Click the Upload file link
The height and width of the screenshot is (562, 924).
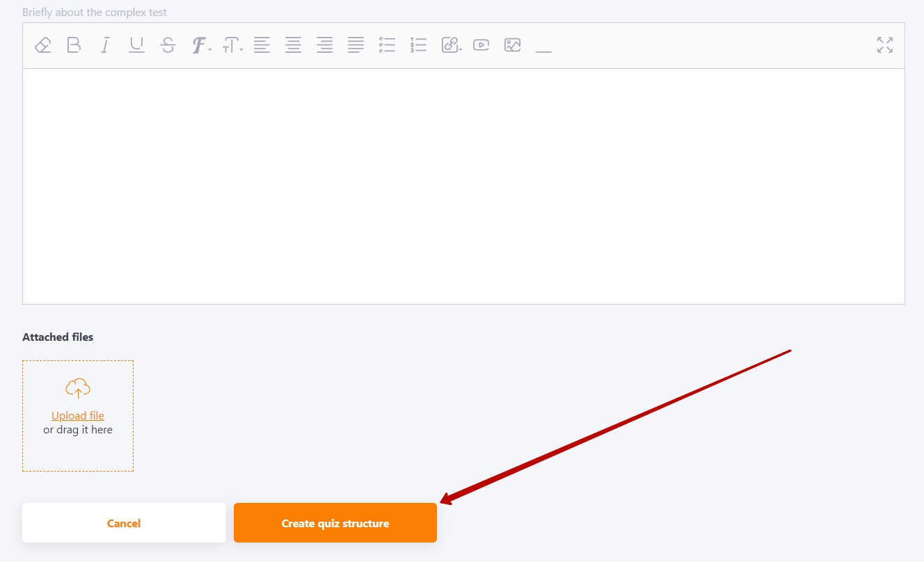click(78, 416)
